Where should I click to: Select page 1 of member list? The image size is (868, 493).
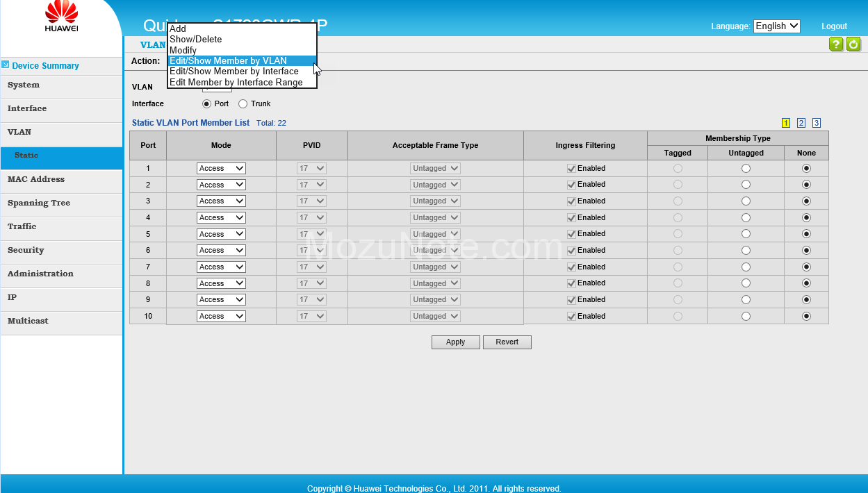click(786, 123)
